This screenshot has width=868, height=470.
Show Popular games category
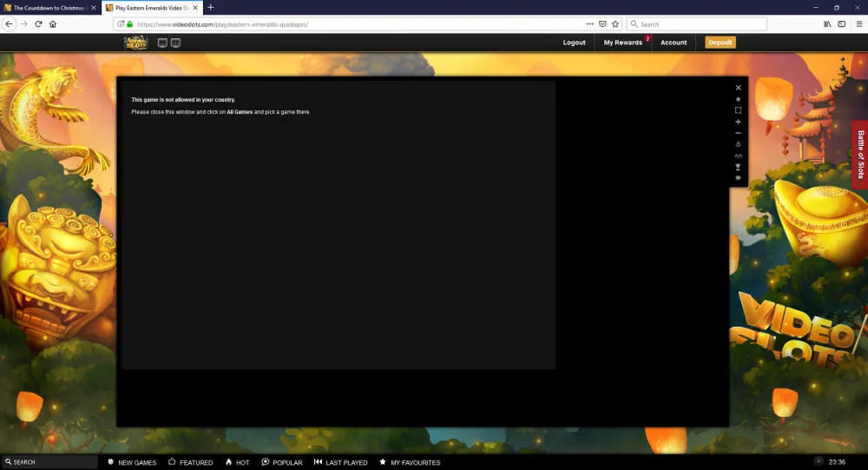click(282, 462)
